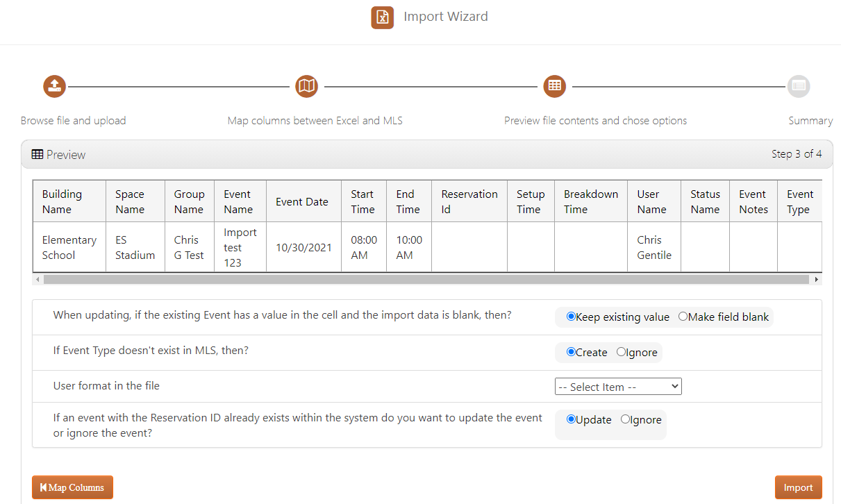Select Keep existing value option
841x504 pixels.
coord(571,317)
